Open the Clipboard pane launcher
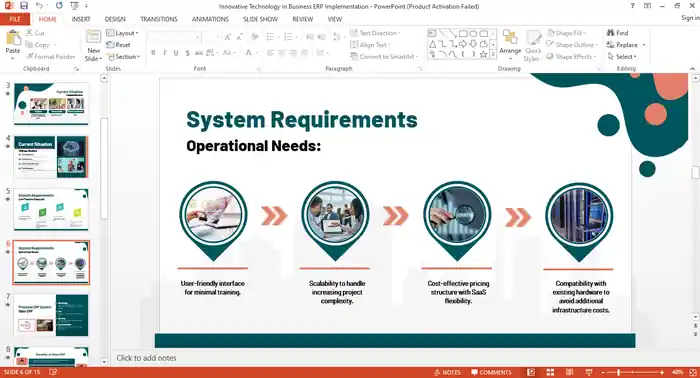This screenshot has height=378, width=700. pos(77,69)
